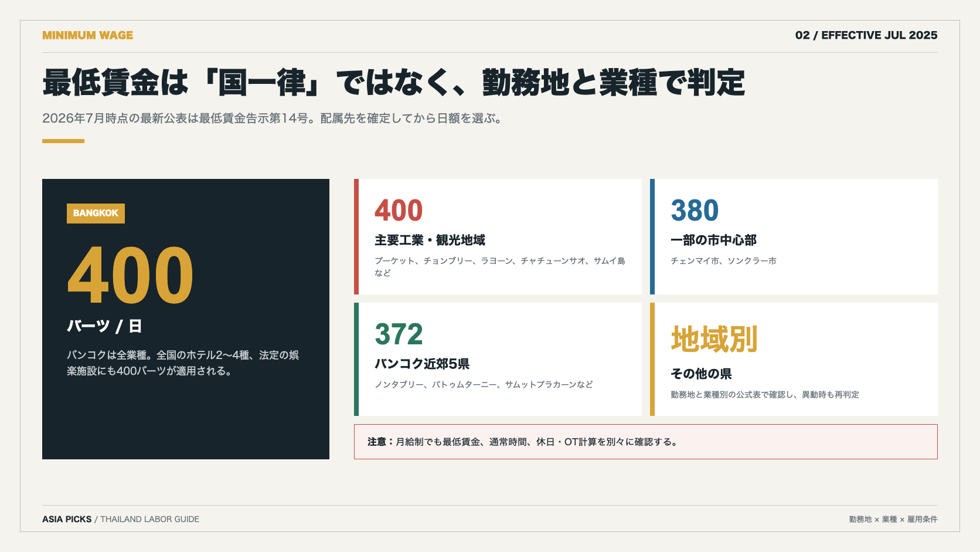The image size is (980, 552).
Task: Click the '02 / EFFECTIVE JUL 2025' text
Action: pos(866,35)
